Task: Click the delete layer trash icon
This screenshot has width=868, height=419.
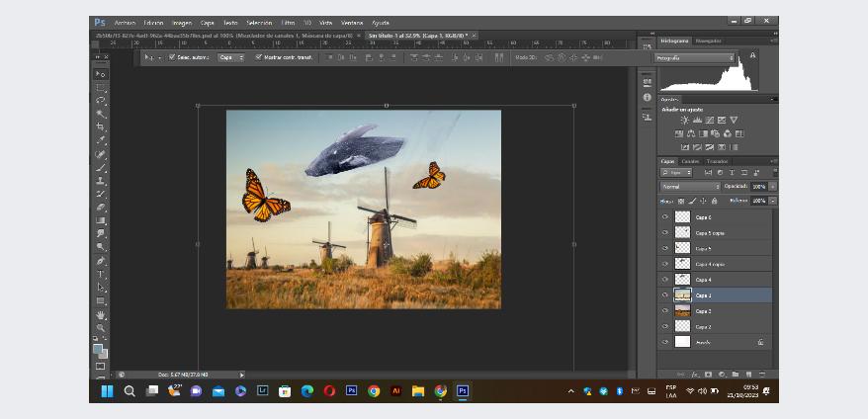Action: (x=760, y=375)
